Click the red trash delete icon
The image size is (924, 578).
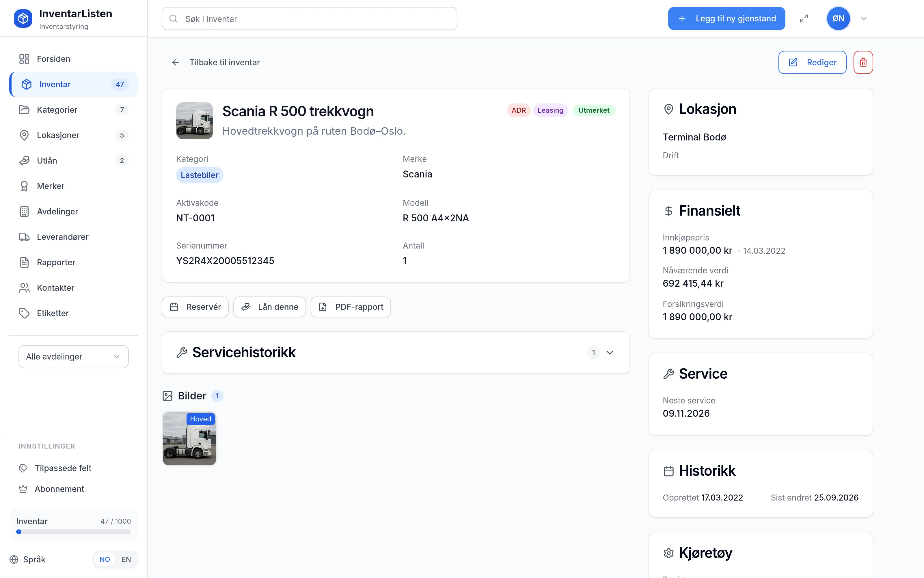[863, 62]
